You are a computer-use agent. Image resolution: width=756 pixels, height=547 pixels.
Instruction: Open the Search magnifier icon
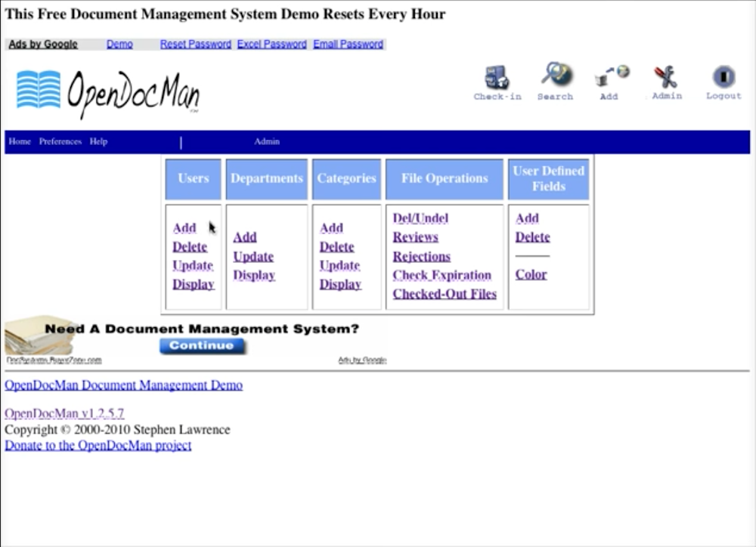pyautogui.click(x=556, y=81)
